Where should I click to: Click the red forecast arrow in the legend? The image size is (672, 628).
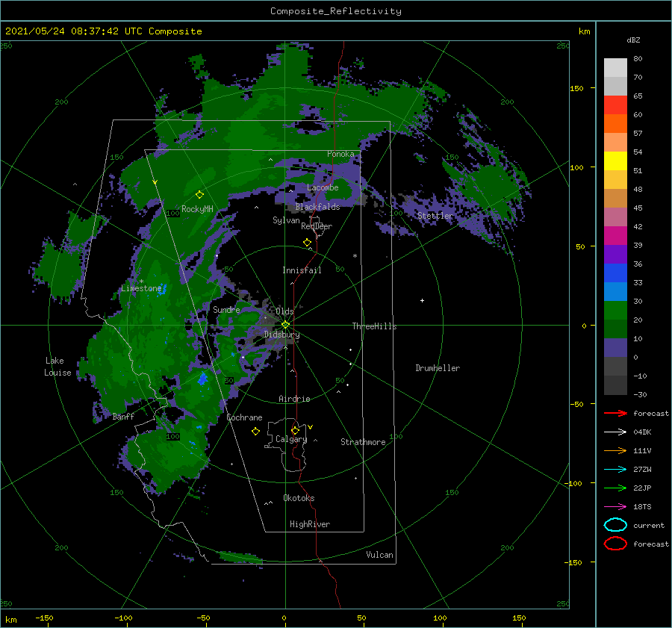615,413
